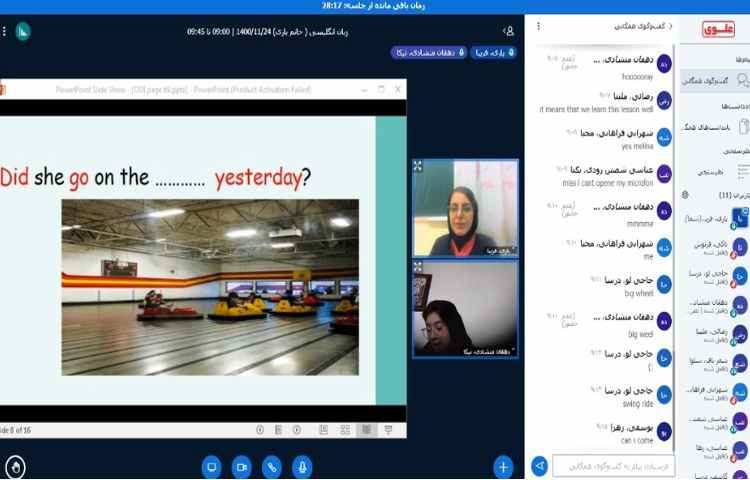The width and height of the screenshot is (750, 480).
Task: Open meeting options menu at top-left
Action: (x=4, y=31)
